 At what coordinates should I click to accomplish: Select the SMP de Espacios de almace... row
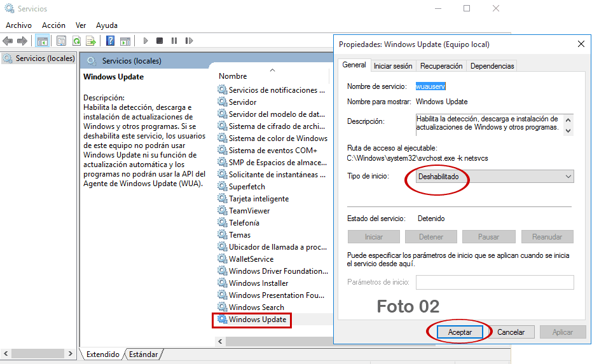coord(273,162)
